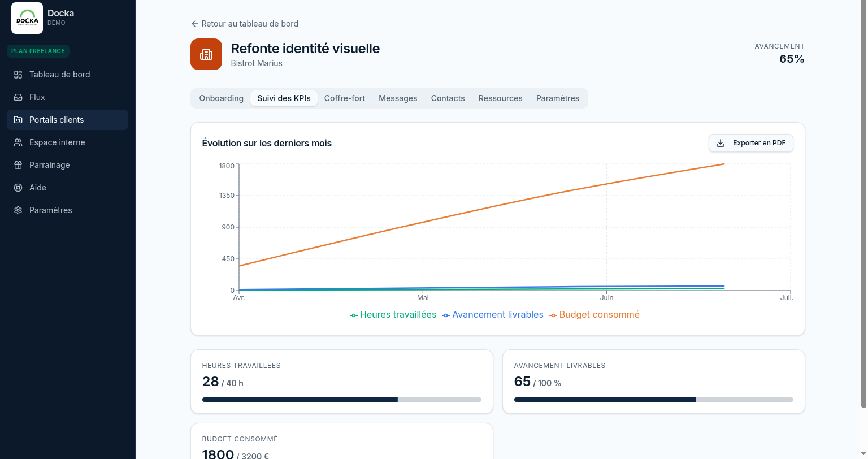
Task: Click the Parrainage gift icon
Action: 18,165
